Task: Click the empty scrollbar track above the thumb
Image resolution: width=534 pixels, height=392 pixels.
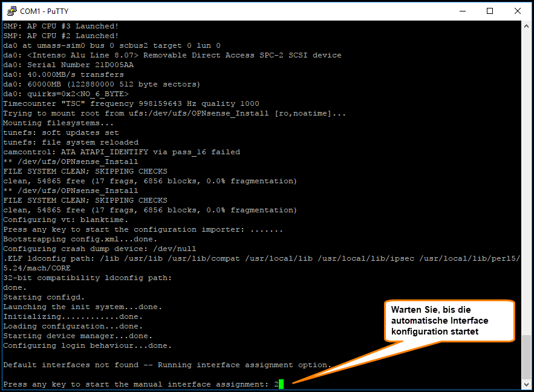Action: pos(527,181)
